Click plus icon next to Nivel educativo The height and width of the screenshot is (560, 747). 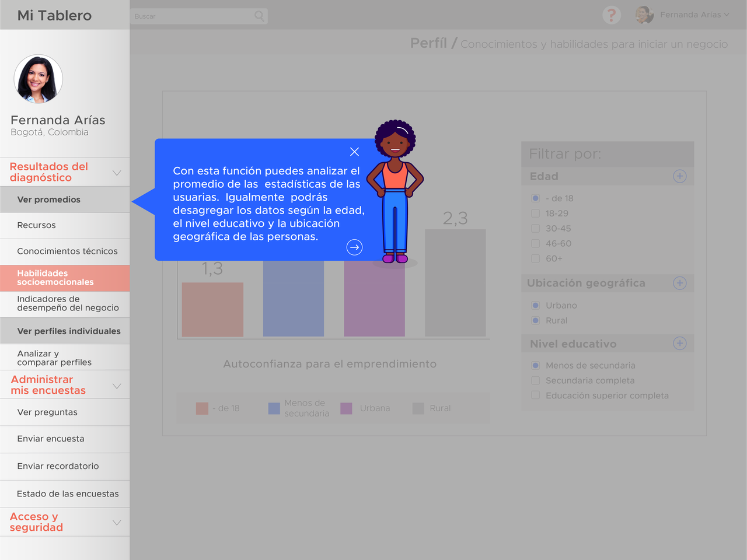(679, 344)
